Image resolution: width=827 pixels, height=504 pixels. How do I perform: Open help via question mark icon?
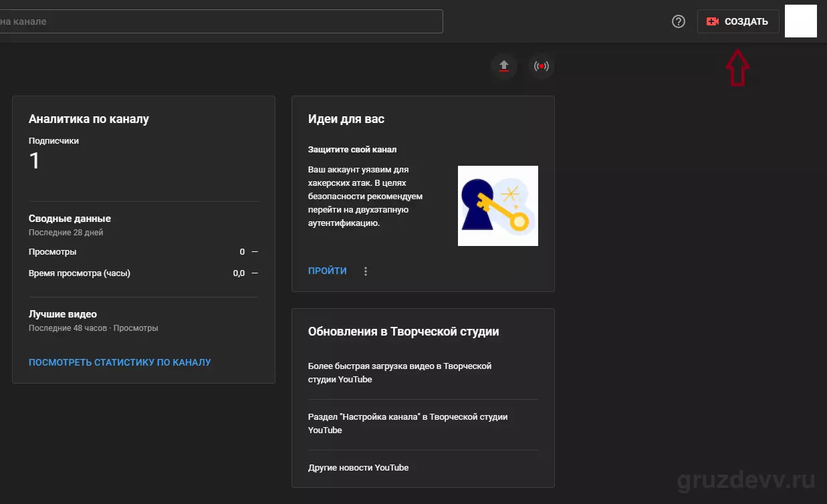[679, 21]
